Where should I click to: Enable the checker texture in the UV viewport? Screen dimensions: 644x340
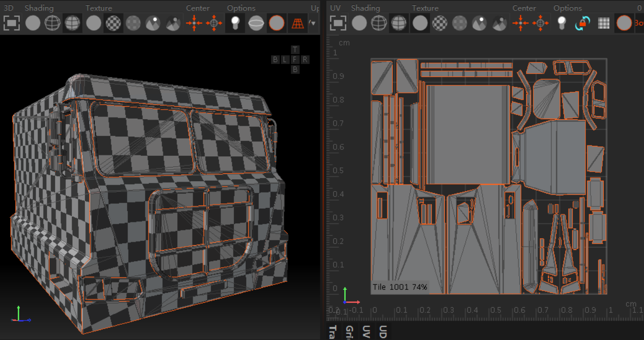439,23
